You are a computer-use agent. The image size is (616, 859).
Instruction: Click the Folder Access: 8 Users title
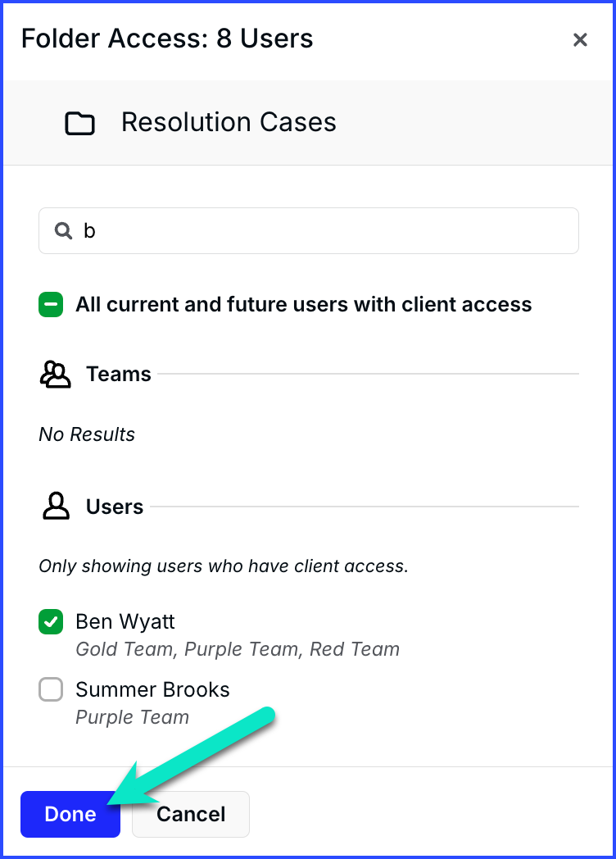coord(168,39)
